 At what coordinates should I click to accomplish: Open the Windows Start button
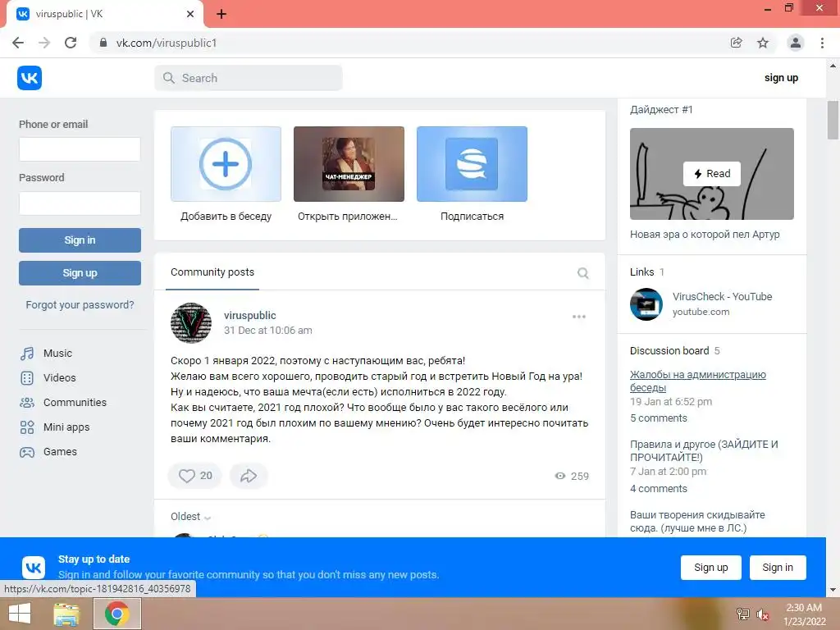(20, 614)
